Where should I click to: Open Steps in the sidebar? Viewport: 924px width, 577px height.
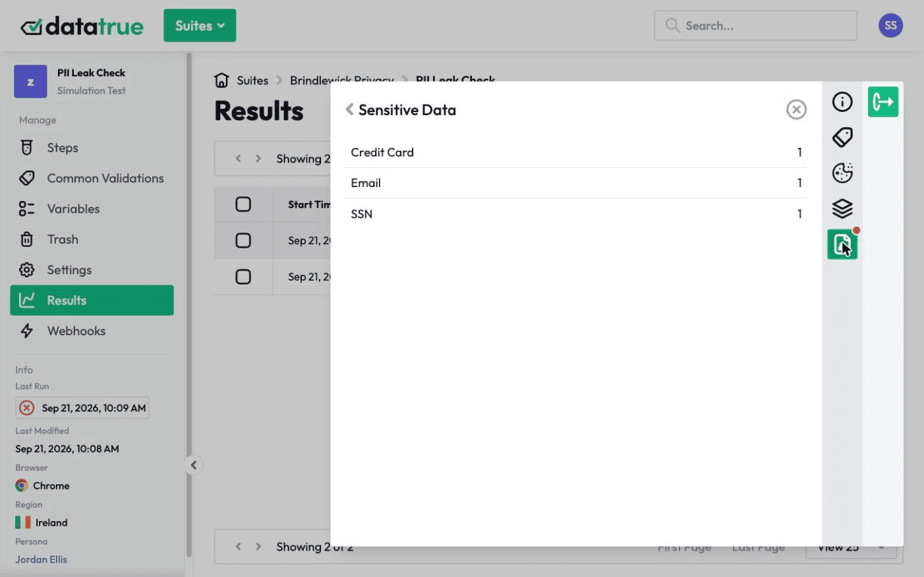coord(92,148)
